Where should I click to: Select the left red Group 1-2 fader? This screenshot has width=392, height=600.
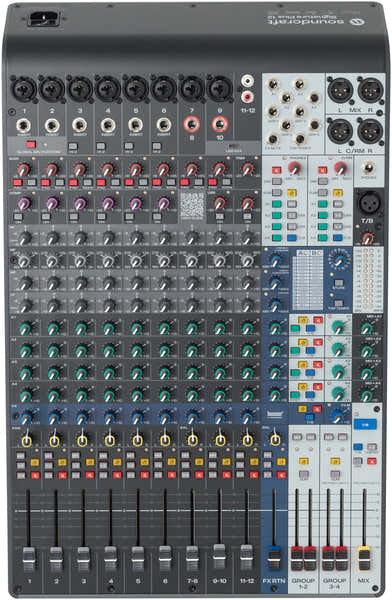click(296, 559)
